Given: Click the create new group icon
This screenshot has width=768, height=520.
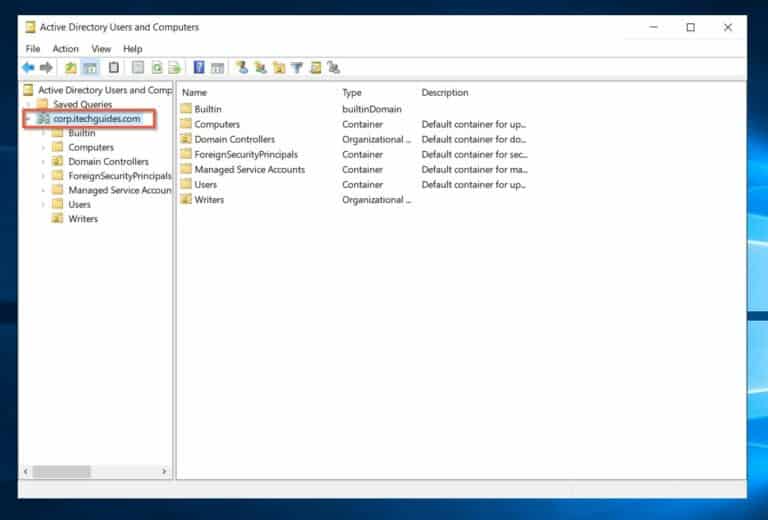Looking at the screenshot, I should pos(260,68).
